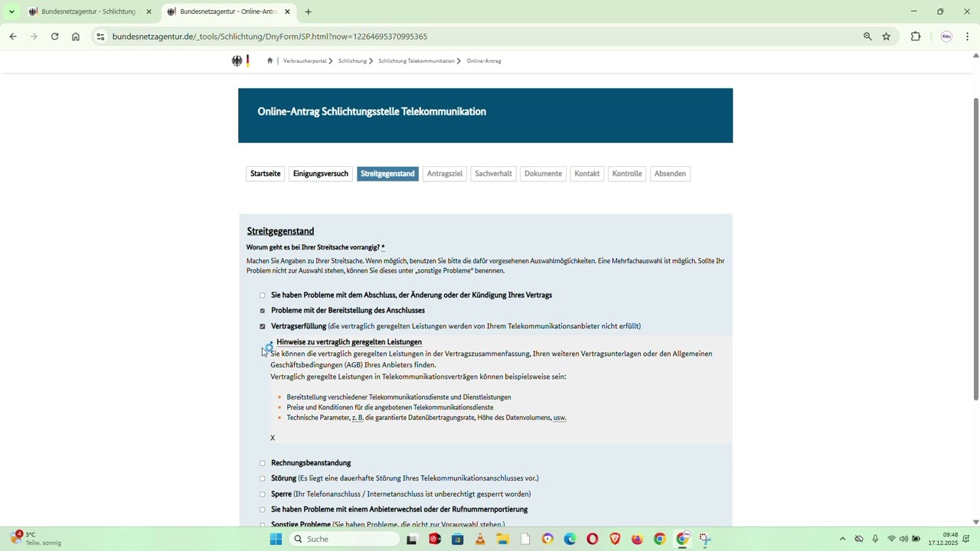Bookmark this page with the star icon
The width and height of the screenshot is (980, 551).
(887, 36)
